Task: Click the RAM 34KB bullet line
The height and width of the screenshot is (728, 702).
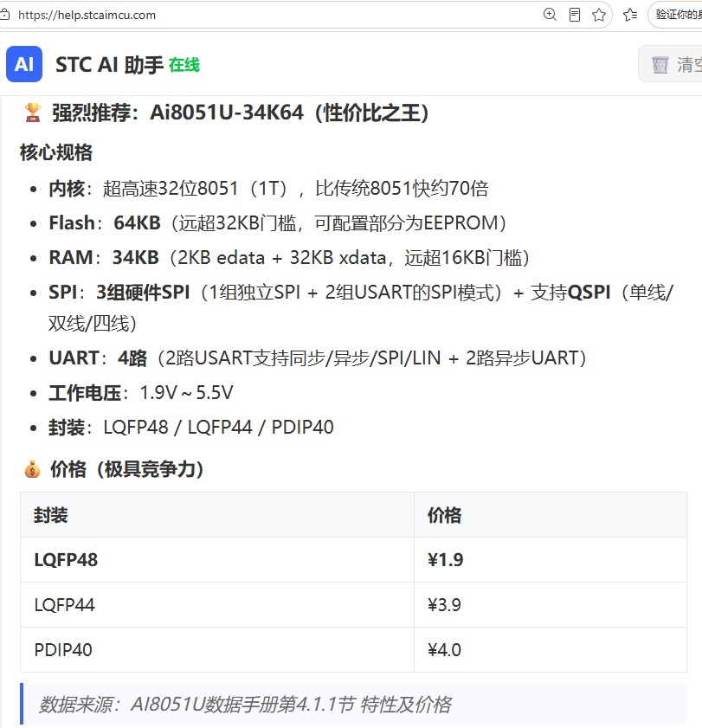Action: (289, 257)
